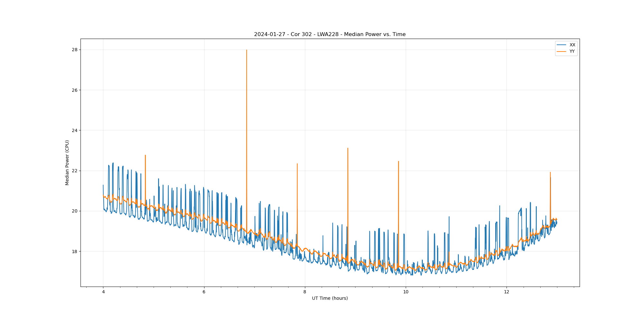Click the x-axis tick label 4
Screen dimensions: 644x322
pos(103,292)
